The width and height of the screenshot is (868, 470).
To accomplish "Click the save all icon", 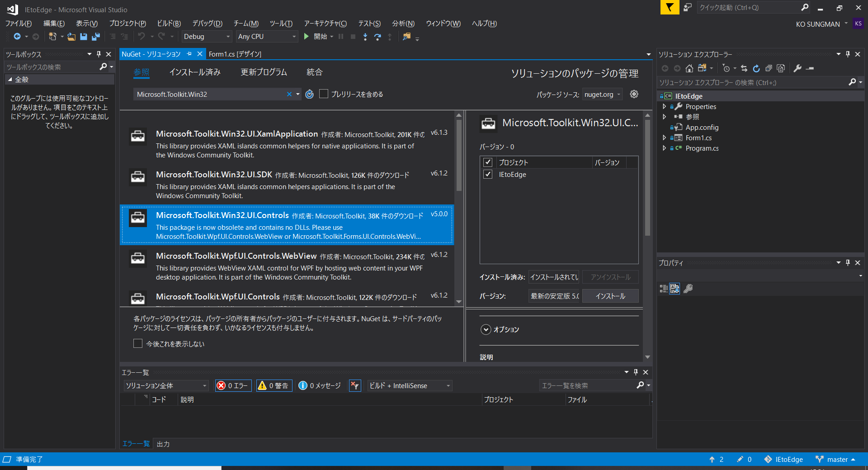I will (x=96, y=37).
